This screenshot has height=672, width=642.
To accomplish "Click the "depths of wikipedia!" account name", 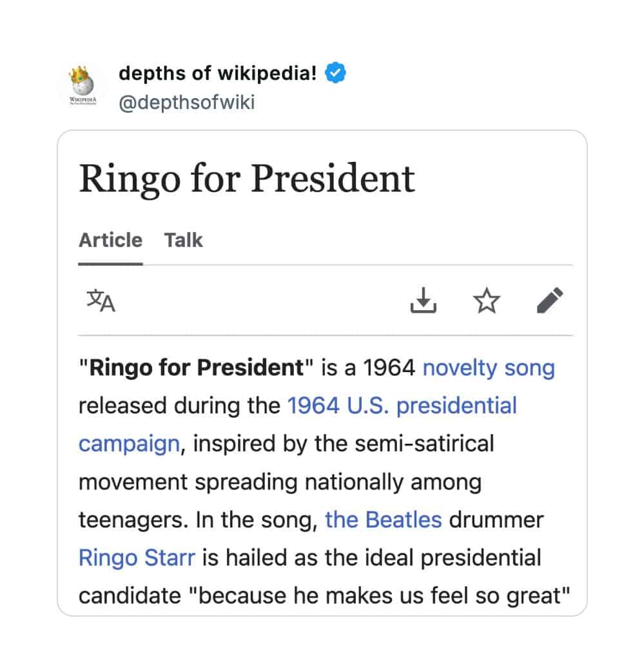I will [x=218, y=74].
